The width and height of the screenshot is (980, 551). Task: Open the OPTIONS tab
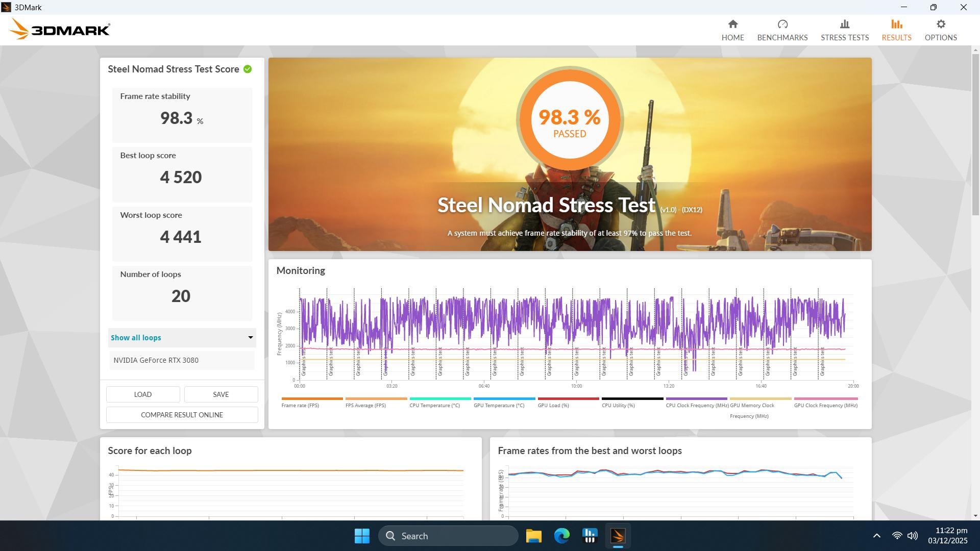pos(940,30)
